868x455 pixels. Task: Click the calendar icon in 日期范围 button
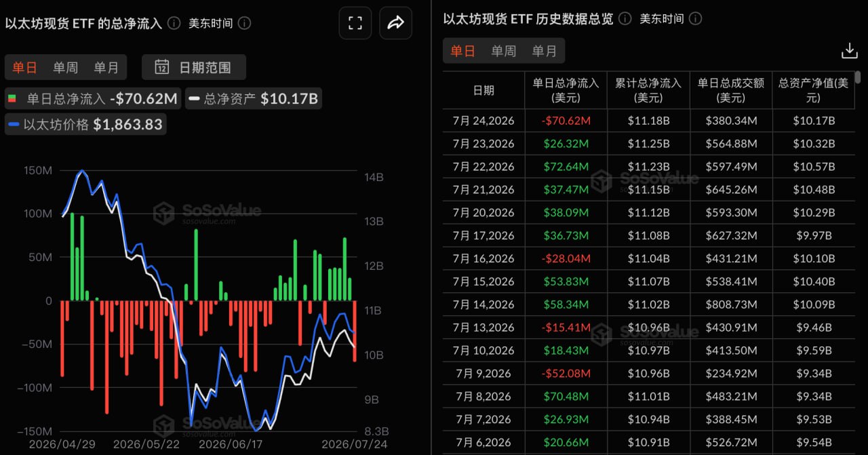(x=162, y=67)
